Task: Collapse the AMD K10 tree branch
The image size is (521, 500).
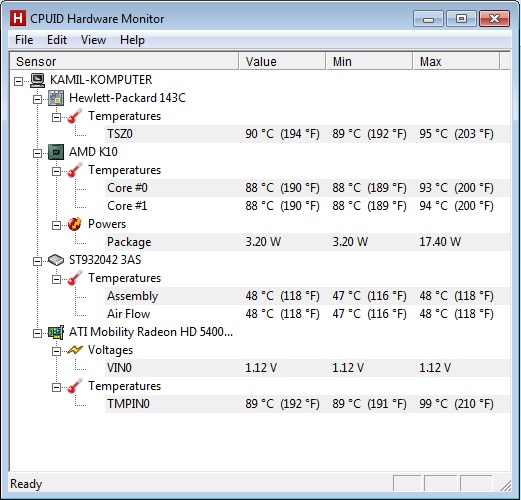Action: point(38,153)
